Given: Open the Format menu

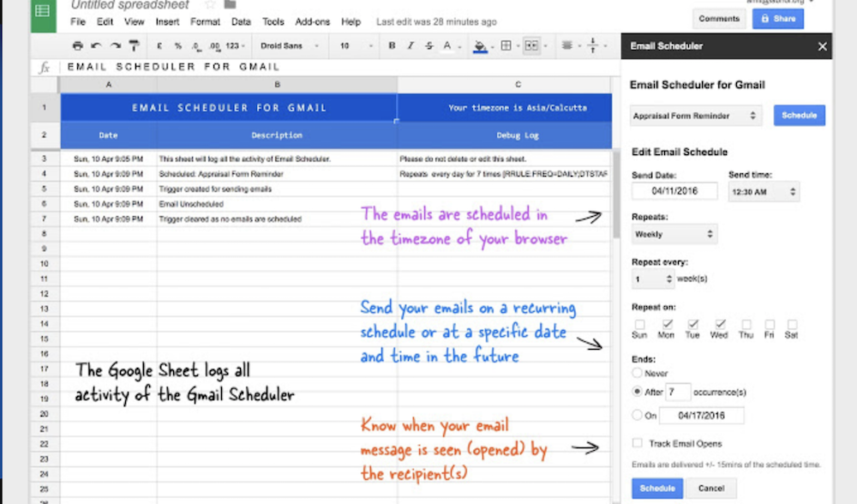Looking at the screenshot, I should tap(205, 21).
